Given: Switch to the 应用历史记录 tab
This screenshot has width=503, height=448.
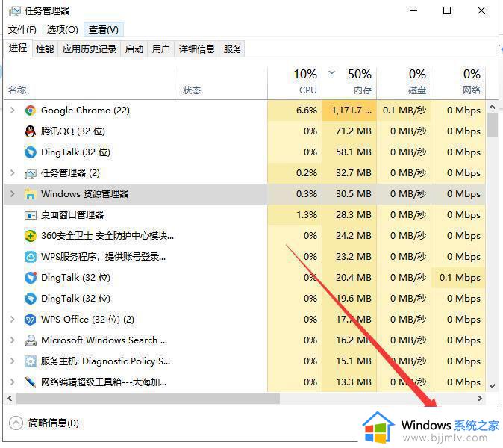Looking at the screenshot, I should (90, 49).
